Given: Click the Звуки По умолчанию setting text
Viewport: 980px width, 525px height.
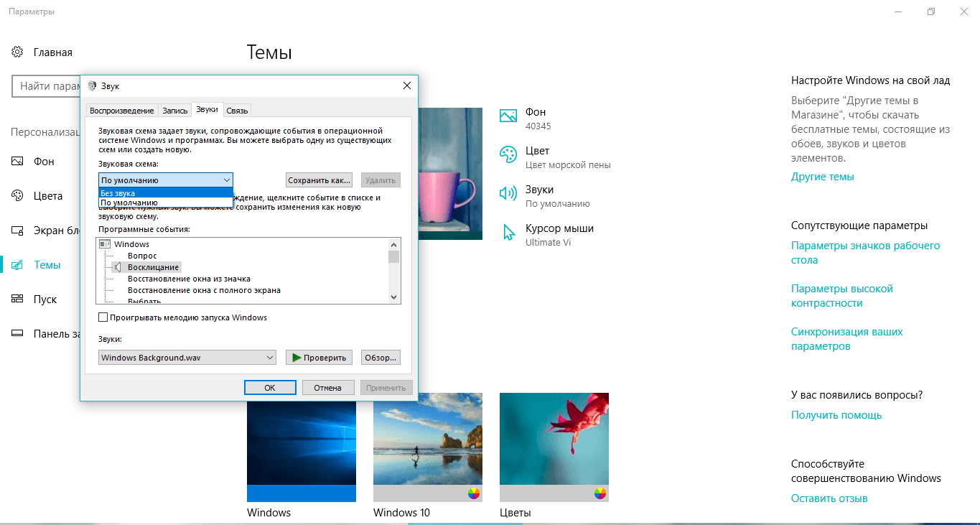Looking at the screenshot, I should point(558,196).
